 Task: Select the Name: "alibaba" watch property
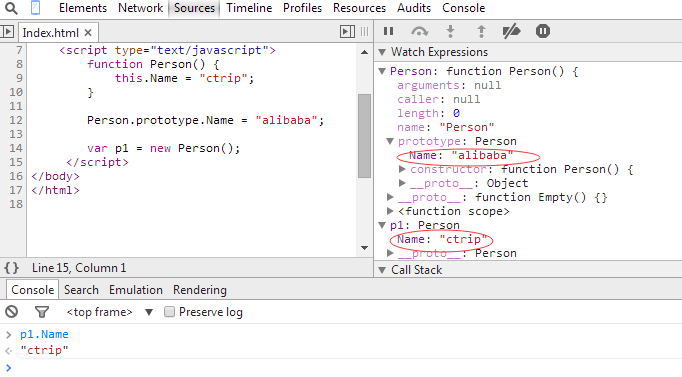pos(461,155)
